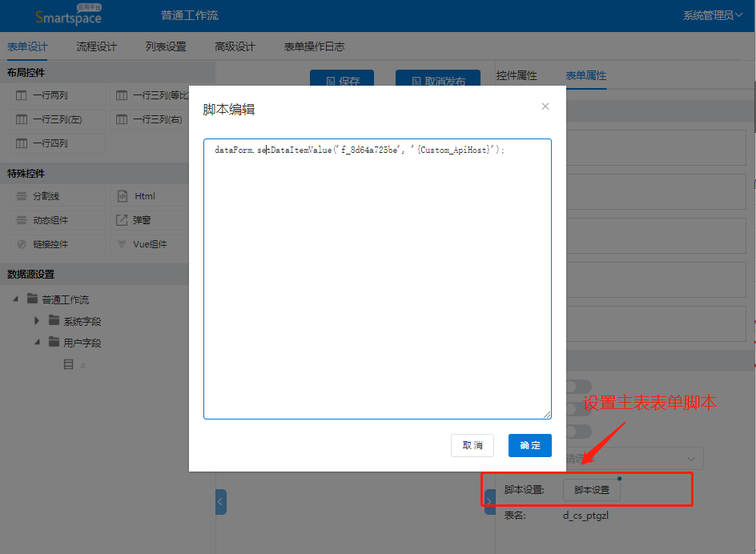Close the 脚本编辑 dialog with X
The height and width of the screenshot is (554, 756).
click(x=545, y=106)
